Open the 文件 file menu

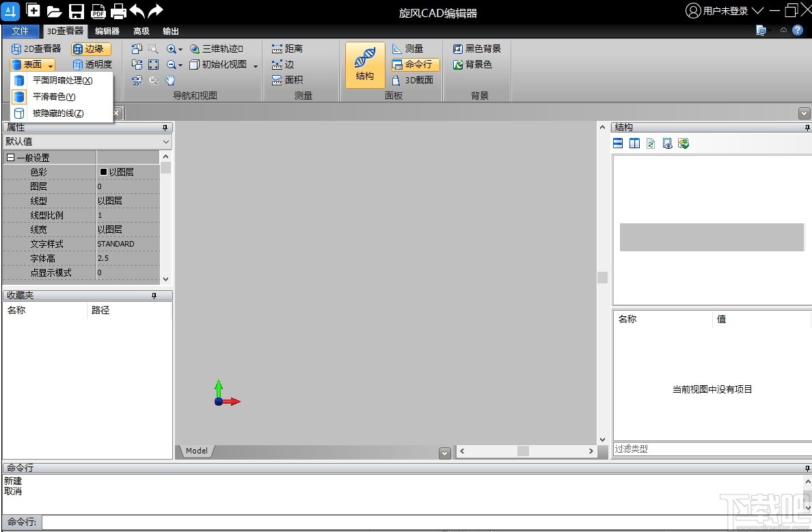coord(21,31)
